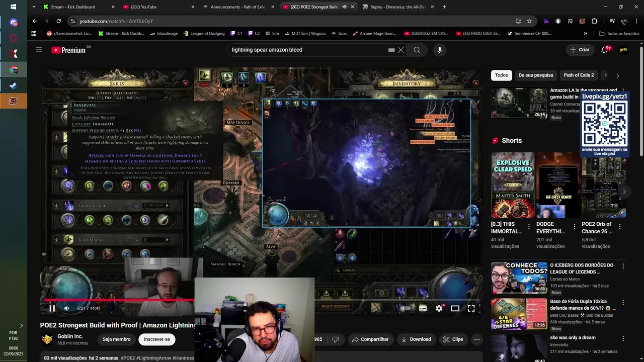Switch to Announcements - Path of Exile tab
The height and width of the screenshot is (362, 644).
[x=238, y=7]
